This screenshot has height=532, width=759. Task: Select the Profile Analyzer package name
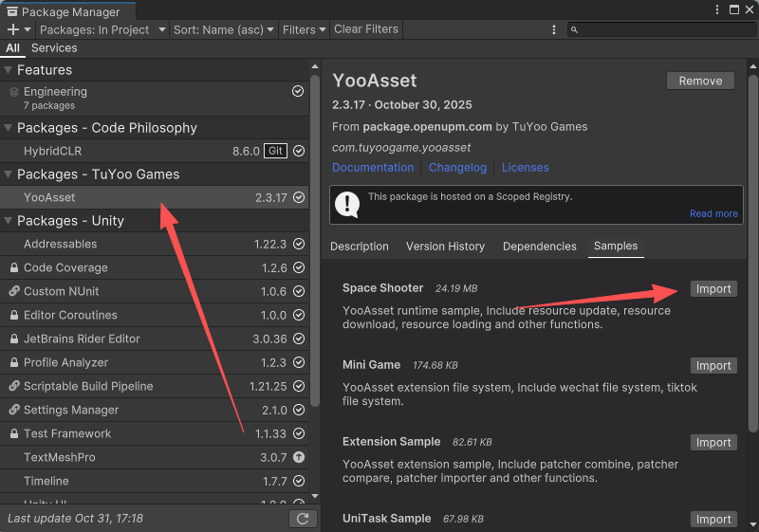(x=65, y=362)
